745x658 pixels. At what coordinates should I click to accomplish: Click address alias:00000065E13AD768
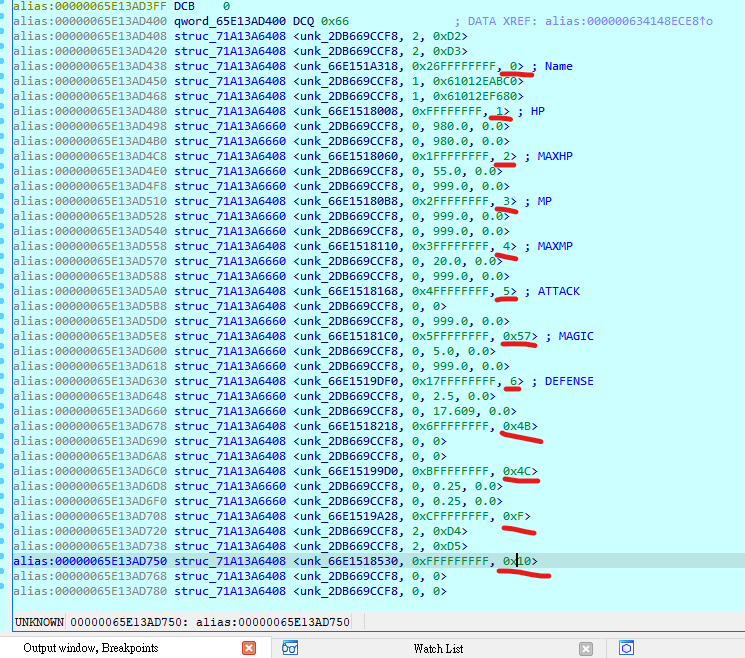pos(90,576)
